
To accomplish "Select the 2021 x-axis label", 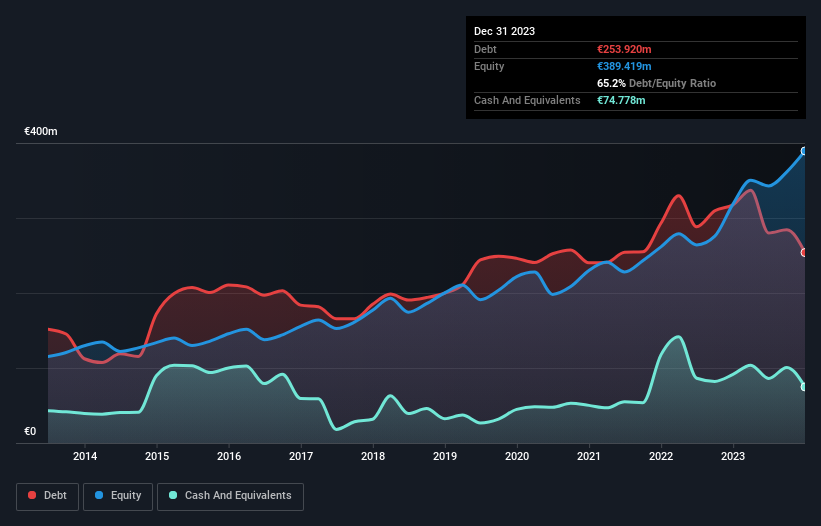I will pyautogui.click(x=589, y=456).
